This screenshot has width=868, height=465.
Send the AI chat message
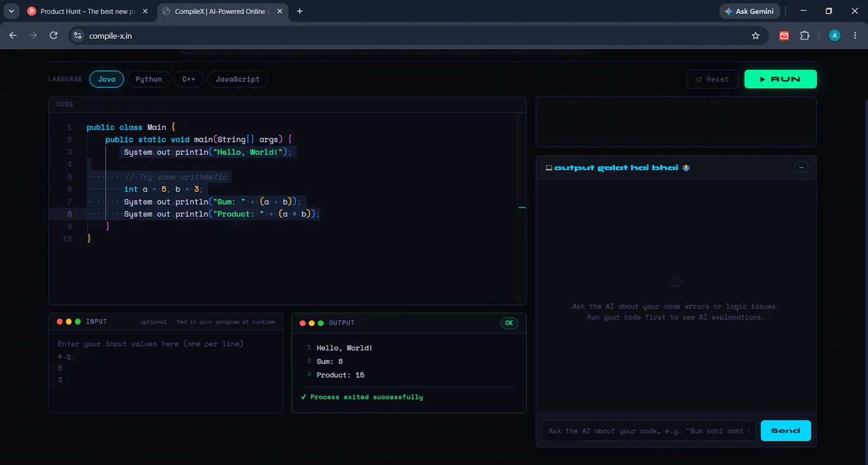786,431
